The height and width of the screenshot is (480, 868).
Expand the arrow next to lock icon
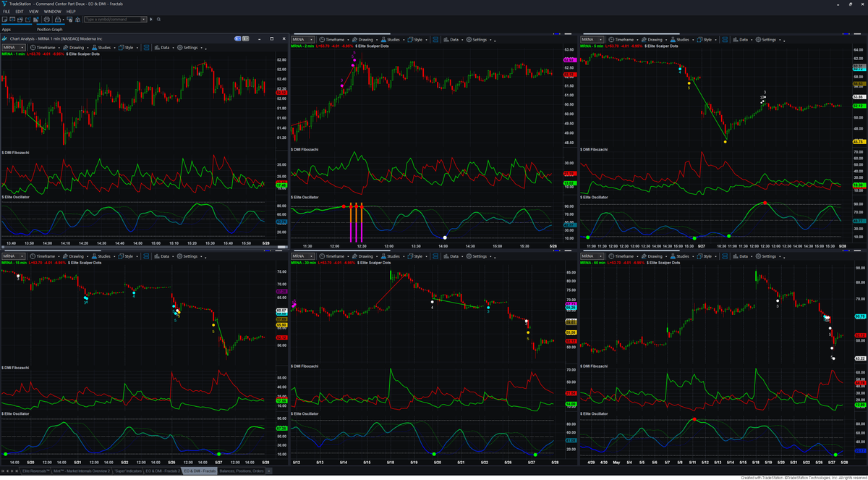pyautogui.click(x=64, y=20)
